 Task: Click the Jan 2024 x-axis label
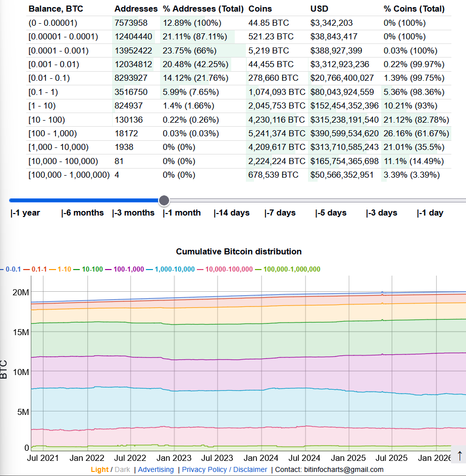click(261, 458)
